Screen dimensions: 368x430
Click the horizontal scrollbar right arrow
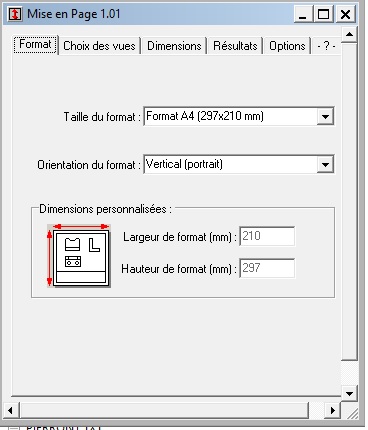coord(332,410)
